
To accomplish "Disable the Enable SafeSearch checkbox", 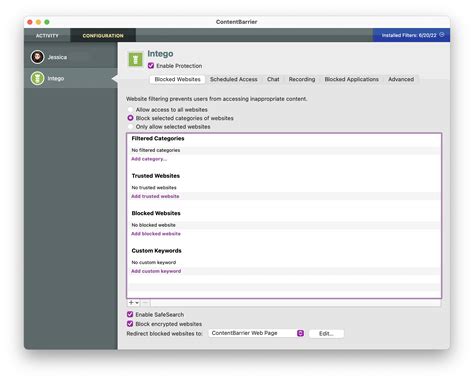I will [130, 314].
